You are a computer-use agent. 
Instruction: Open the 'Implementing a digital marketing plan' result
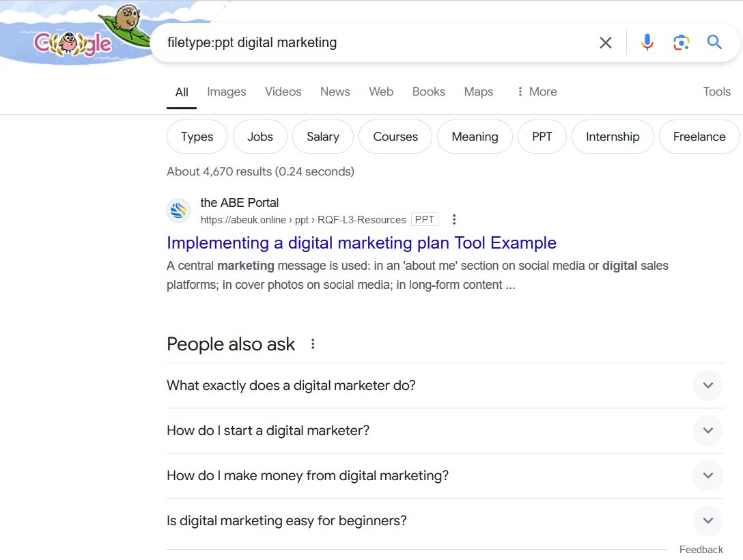pyautogui.click(x=361, y=243)
